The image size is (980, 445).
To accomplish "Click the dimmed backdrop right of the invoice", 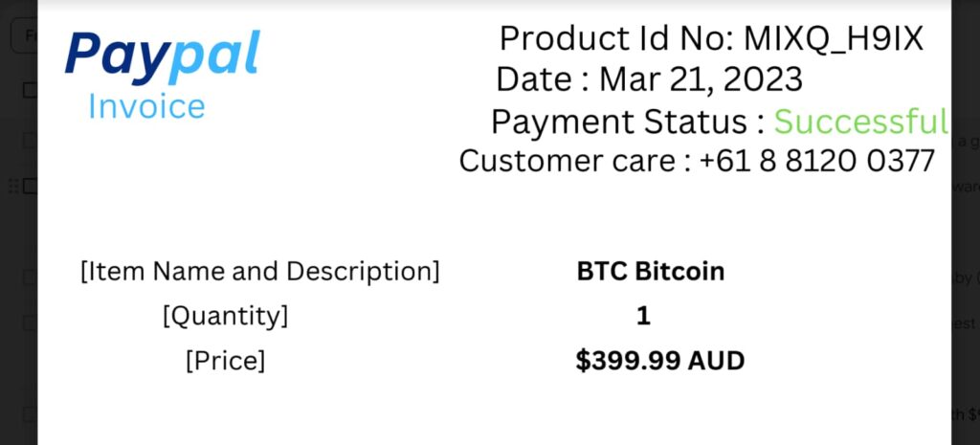I will 965,239.
